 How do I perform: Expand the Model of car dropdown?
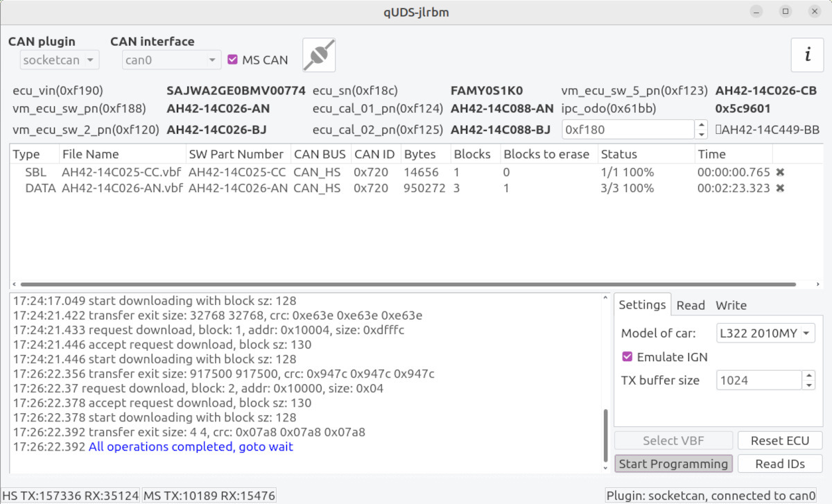click(765, 333)
